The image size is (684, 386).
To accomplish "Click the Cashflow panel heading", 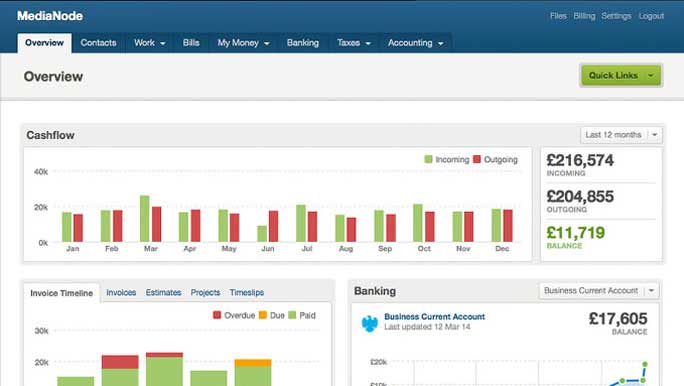I will pyautogui.click(x=51, y=135).
